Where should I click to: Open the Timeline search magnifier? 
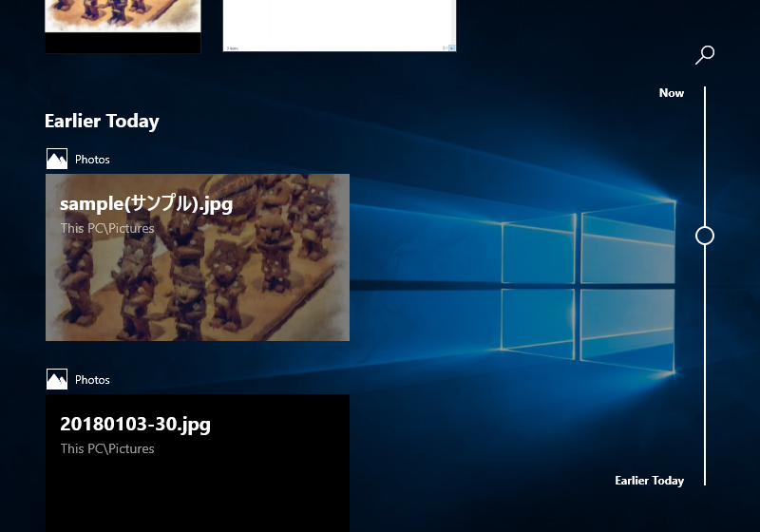(x=705, y=55)
